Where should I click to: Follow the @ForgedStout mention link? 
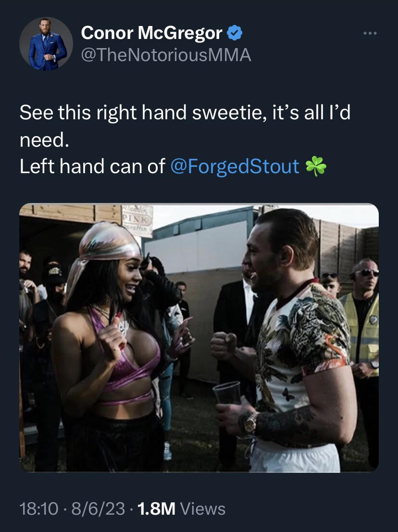point(235,166)
